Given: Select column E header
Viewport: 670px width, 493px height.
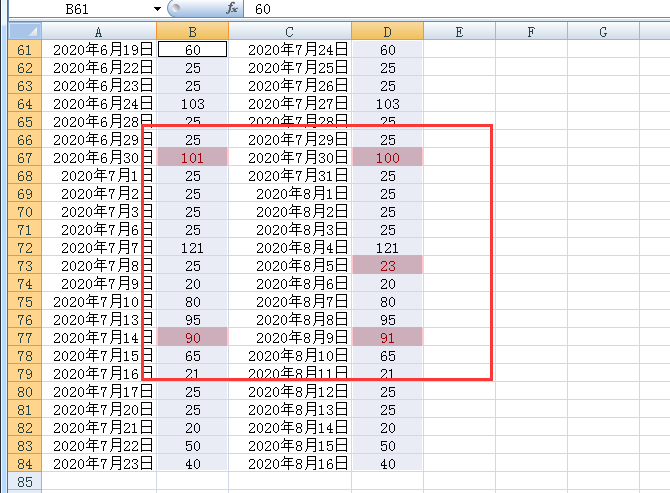Looking at the screenshot, I should pyautogui.click(x=459, y=32).
